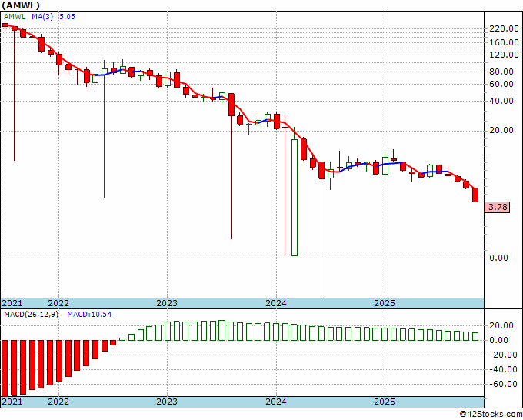The image size is (523, 420).
Task: Click 2023 on the price chart timeline
Action: [167, 303]
